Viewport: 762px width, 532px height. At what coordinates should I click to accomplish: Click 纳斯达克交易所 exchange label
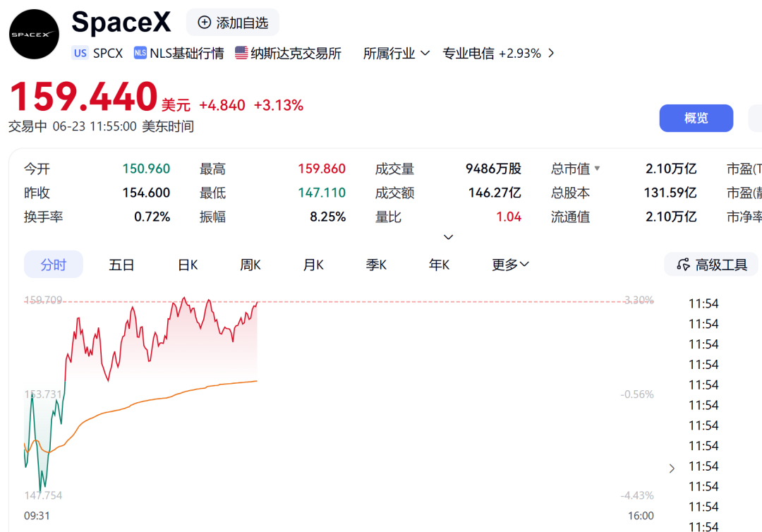(x=296, y=53)
